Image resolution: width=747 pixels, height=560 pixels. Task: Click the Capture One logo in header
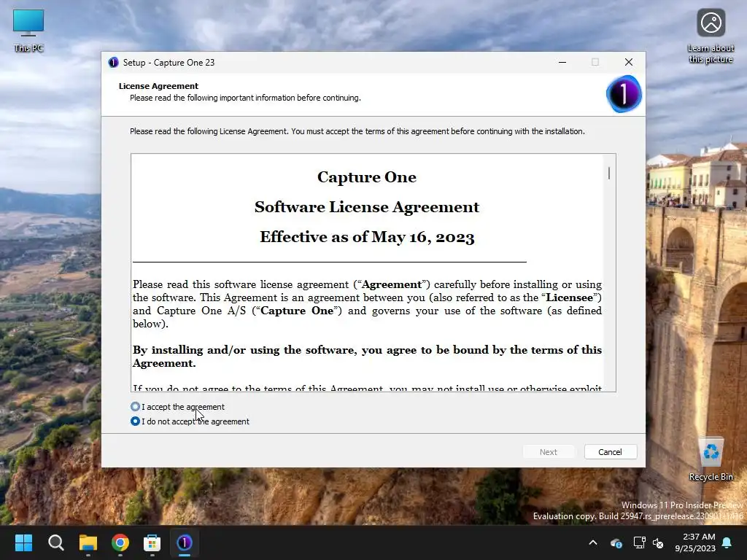pyautogui.click(x=623, y=94)
